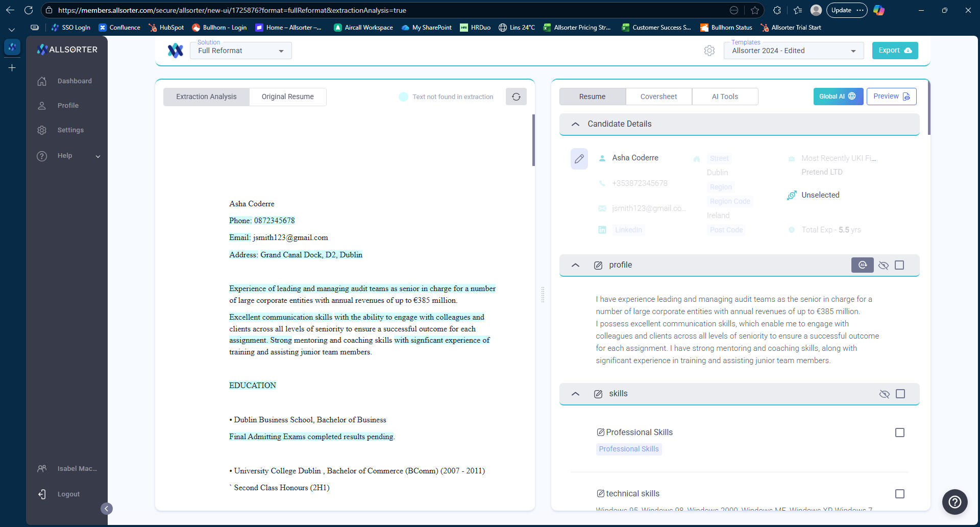Open the Solution Full Reformat dropdown
The image size is (980, 527).
[x=241, y=51]
